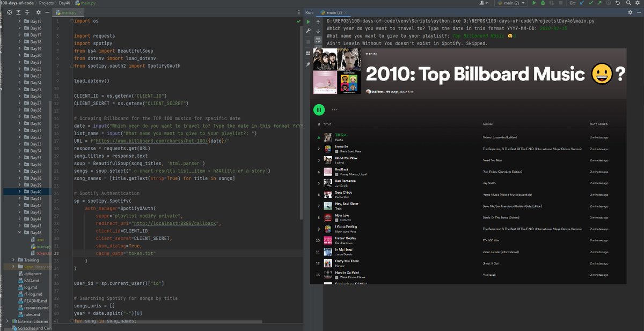Open the localhost:8888/callback link in code
644x331 pixels.
(x=174, y=223)
